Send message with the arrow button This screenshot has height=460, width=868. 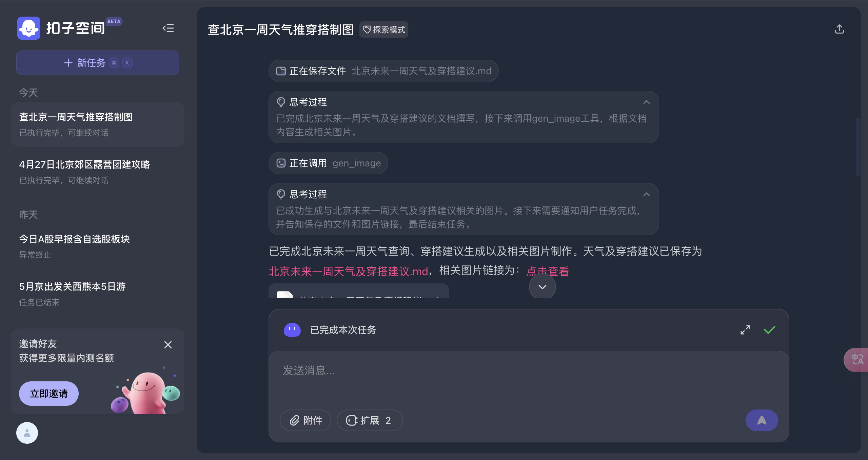point(762,420)
